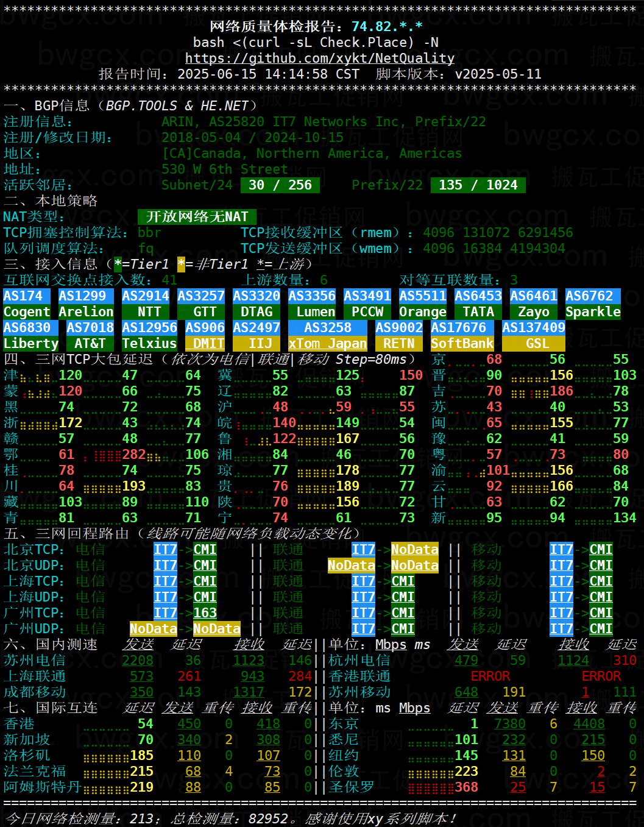Click the 圣保罗 latency value 368
Viewport: 644px width, 827px height.
[466, 787]
